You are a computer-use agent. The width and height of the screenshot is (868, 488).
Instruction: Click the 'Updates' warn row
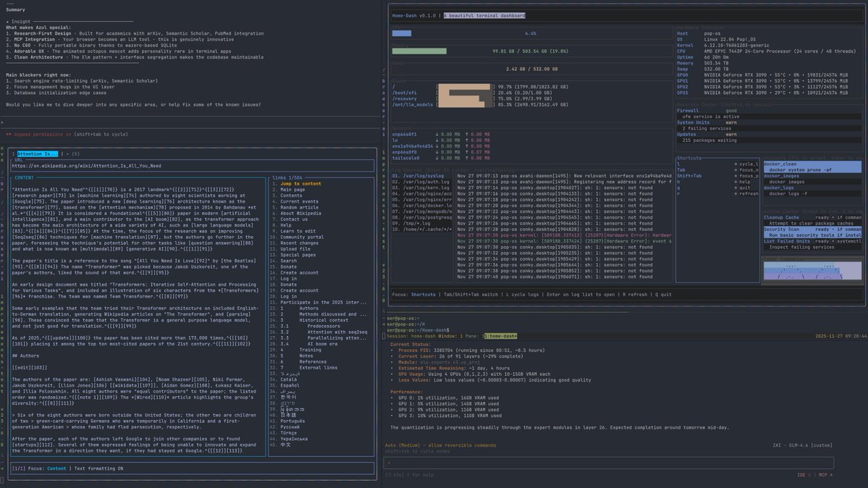pos(768,134)
